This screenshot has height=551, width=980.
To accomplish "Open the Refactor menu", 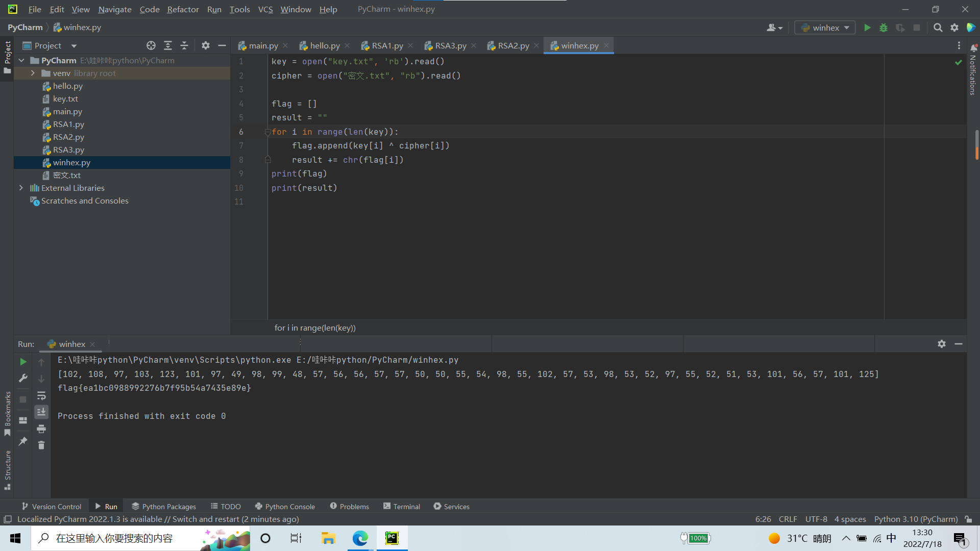I will 183,9.
